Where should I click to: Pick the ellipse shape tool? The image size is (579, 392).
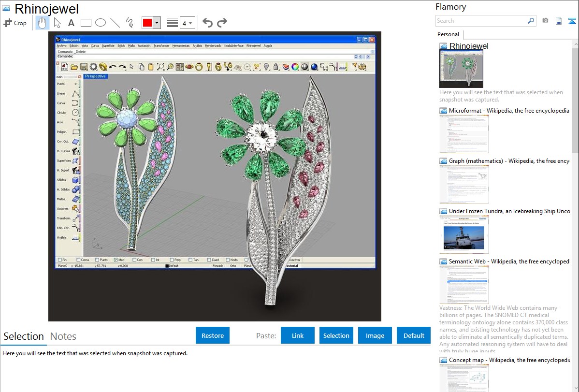[x=101, y=23]
